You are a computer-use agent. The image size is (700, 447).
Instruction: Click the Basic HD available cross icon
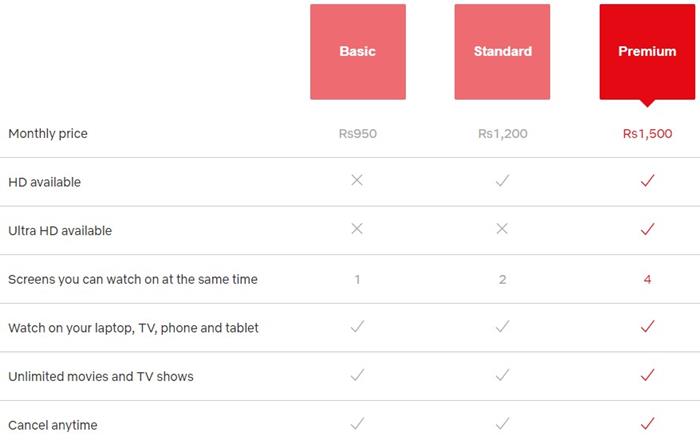coord(357,181)
